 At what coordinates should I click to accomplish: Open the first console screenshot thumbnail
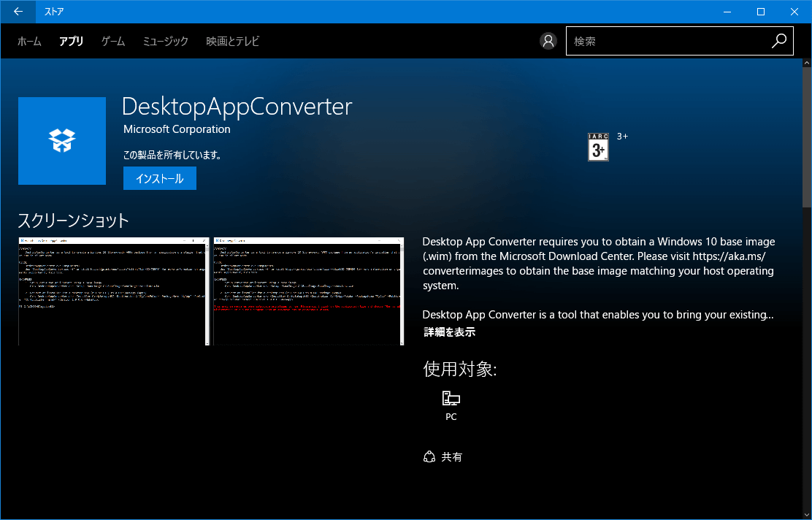[x=114, y=291]
